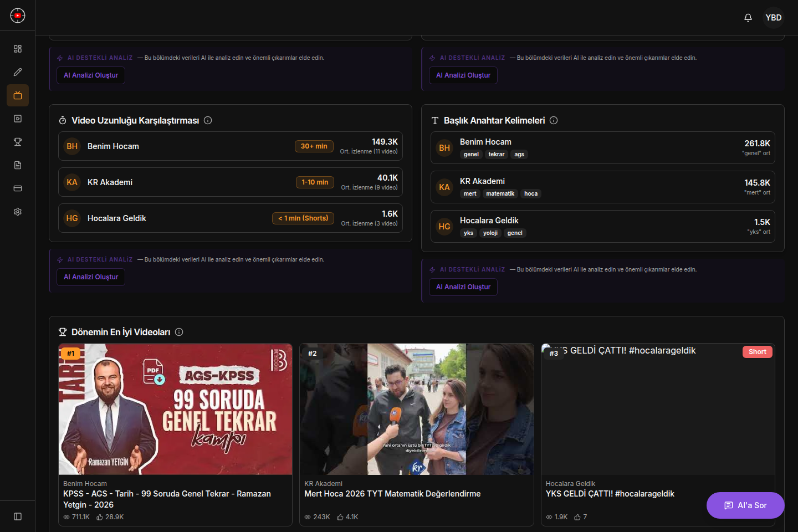
Task: Click the HG avatar in video length card
Action: pos(72,218)
